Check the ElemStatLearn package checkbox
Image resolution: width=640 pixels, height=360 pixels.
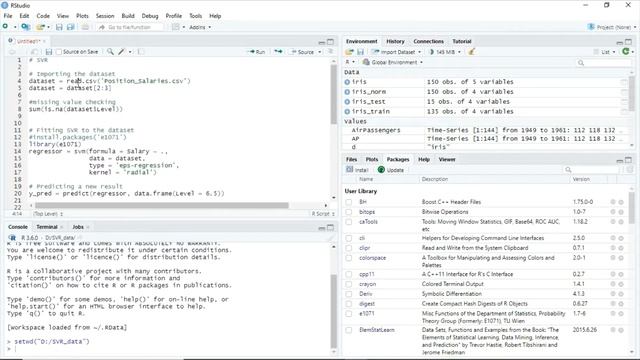pyautogui.click(x=349, y=330)
